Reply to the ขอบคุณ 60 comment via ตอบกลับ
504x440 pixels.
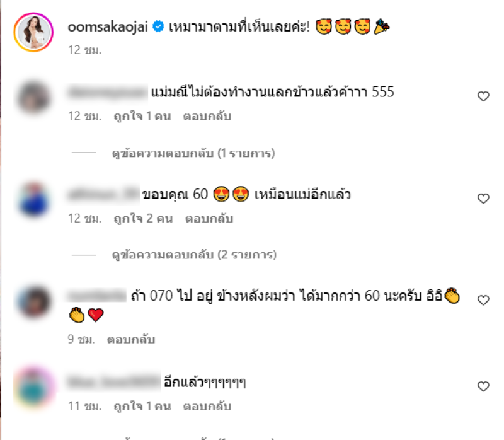(209, 218)
